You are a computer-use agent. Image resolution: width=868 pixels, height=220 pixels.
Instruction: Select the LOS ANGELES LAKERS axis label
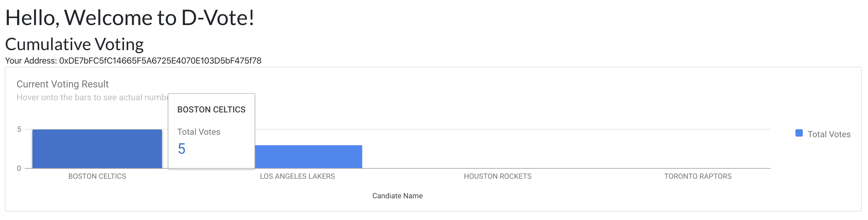click(297, 176)
